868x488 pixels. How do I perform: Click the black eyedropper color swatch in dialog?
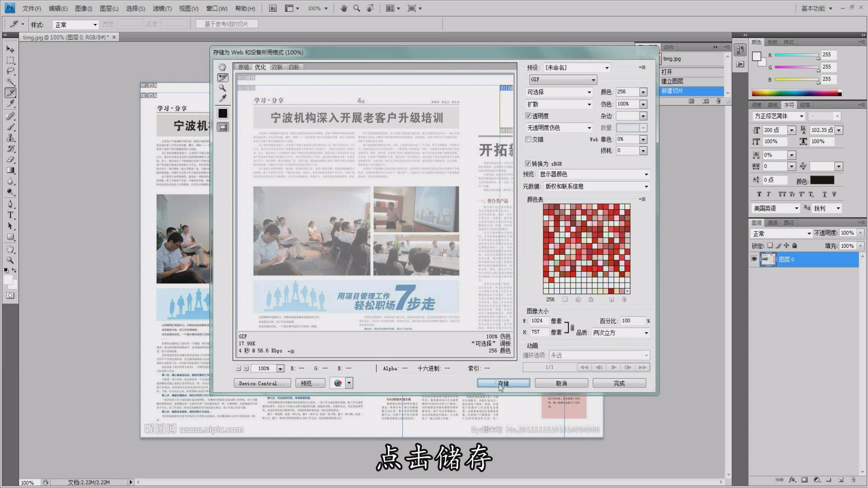click(x=223, y=113)
